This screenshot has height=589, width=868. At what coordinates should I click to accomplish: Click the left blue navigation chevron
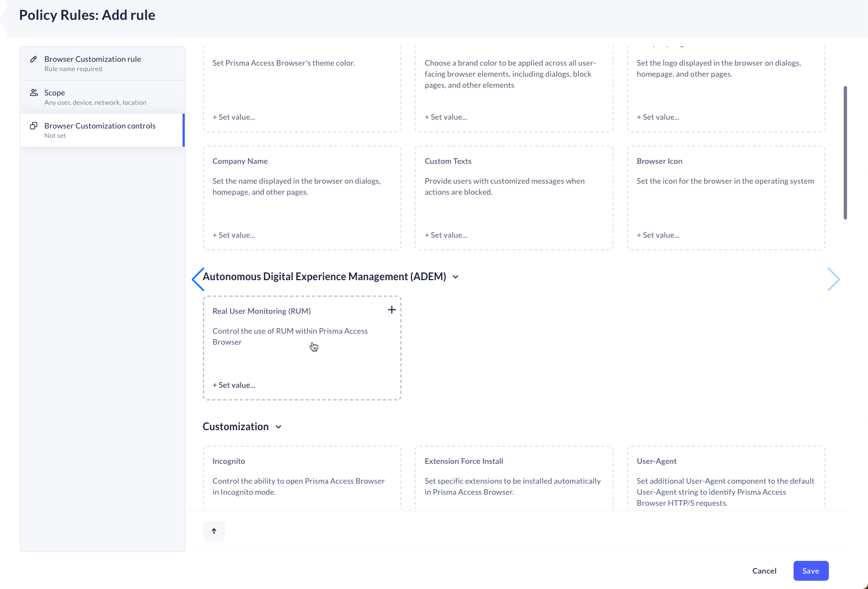(x=197, y=279)
